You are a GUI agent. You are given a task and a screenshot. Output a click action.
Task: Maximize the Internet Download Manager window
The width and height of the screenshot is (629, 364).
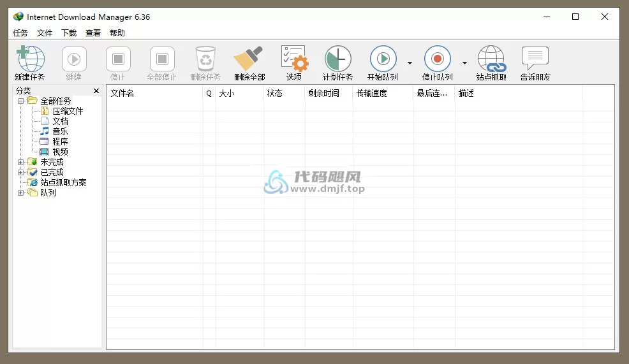575,17
